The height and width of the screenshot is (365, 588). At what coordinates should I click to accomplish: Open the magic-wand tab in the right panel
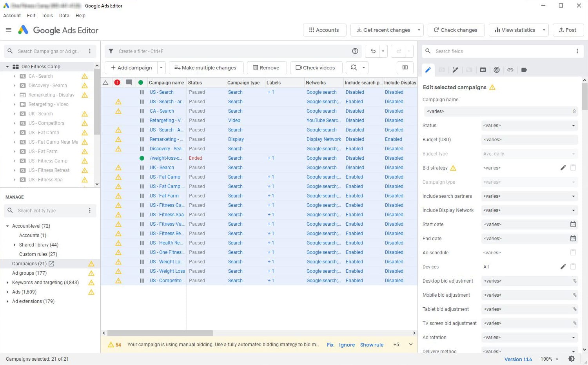click(455, 70)
